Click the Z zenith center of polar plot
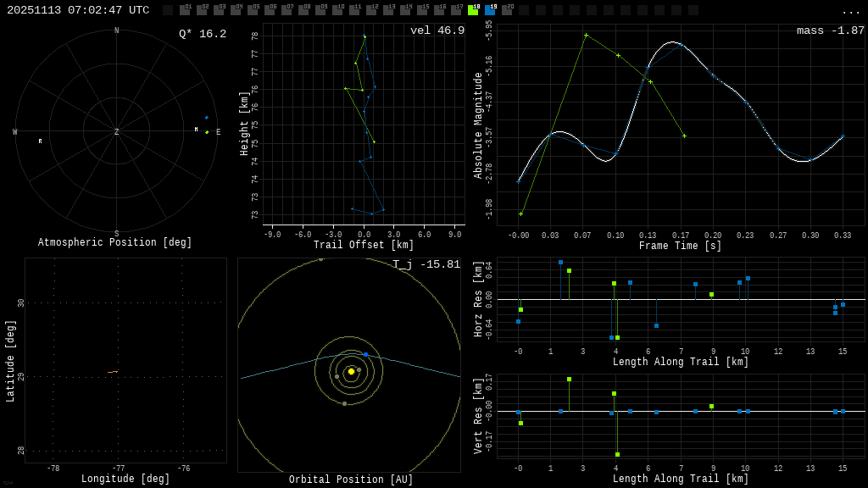 coord(117,132)
